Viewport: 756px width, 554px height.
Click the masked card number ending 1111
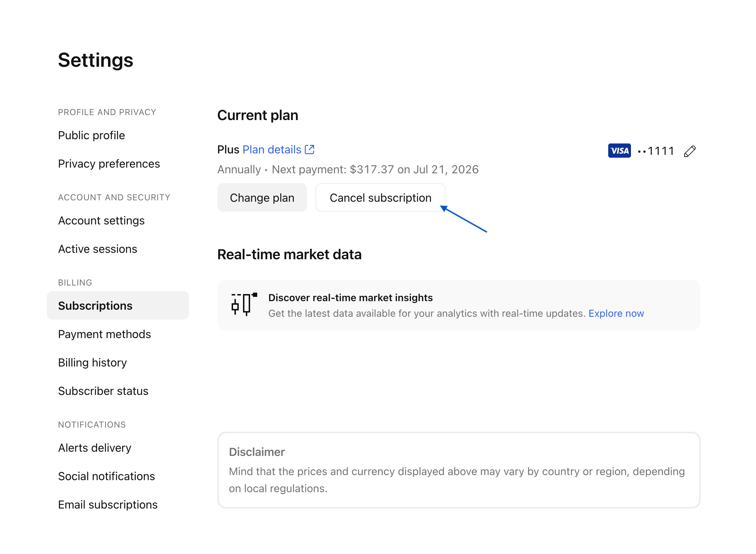click(656, 151)
